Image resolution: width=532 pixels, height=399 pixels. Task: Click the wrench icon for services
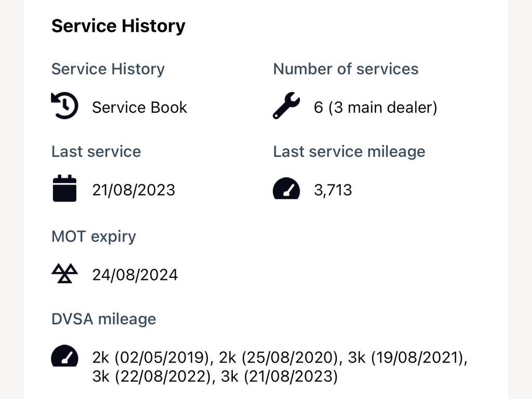click(x=286, y=105)
